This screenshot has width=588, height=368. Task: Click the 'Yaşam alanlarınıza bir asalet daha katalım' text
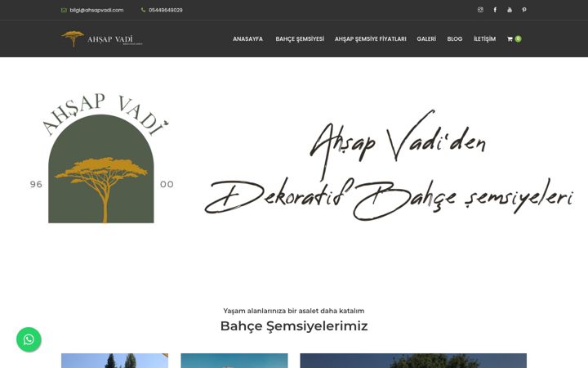(294, 311)
